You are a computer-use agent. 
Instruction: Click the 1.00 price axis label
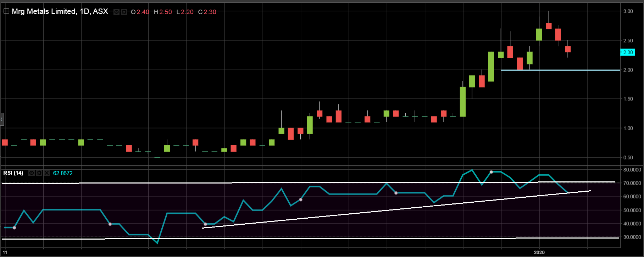[x=628, y=128]
